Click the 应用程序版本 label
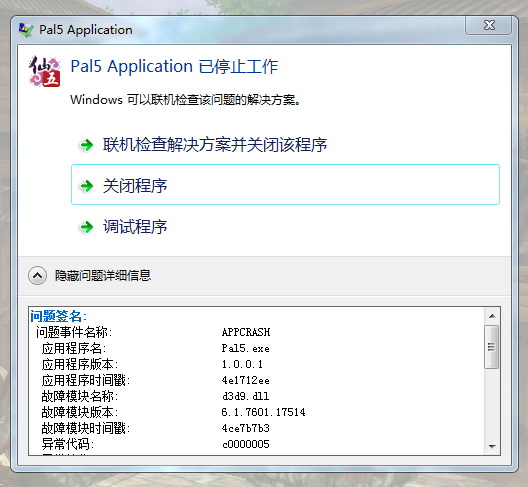528x487 pixels. tap(80, 364)
